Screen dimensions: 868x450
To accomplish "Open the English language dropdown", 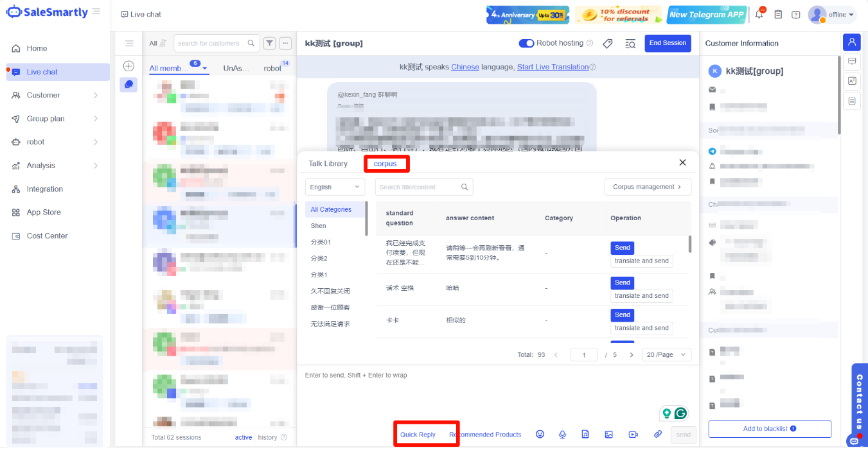I will 335,187.
